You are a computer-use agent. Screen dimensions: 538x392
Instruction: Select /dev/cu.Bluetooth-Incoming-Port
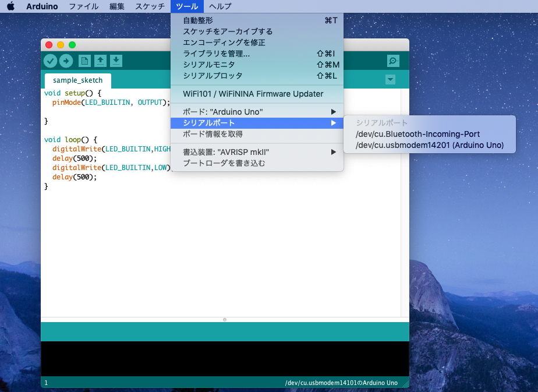pyautogui.click(x=430, y=134)
